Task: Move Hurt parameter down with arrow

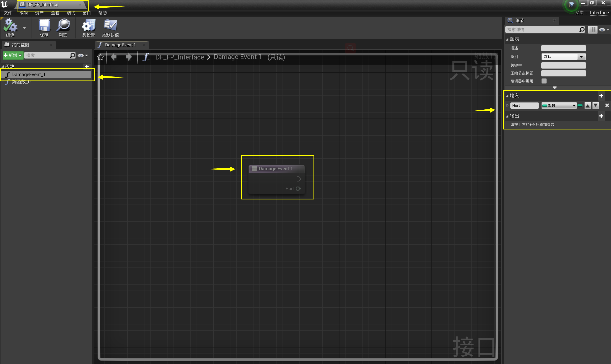Action: coord(595,106)
